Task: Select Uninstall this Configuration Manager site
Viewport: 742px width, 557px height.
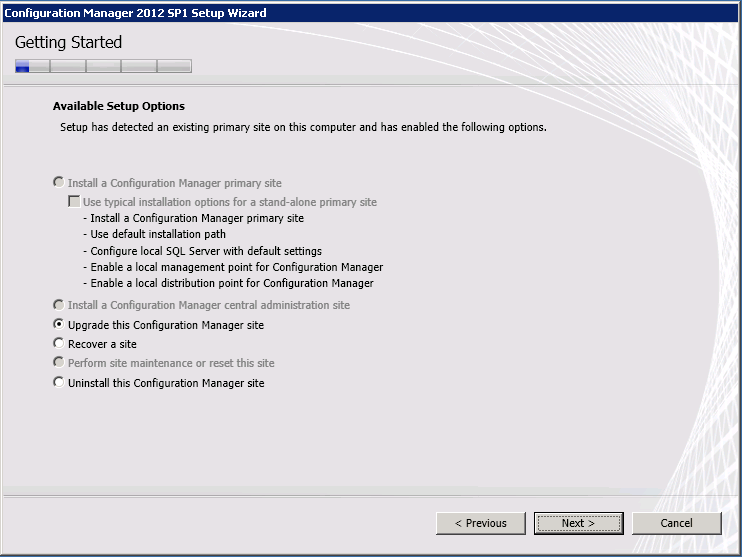Action: click(x=59, y=383)
